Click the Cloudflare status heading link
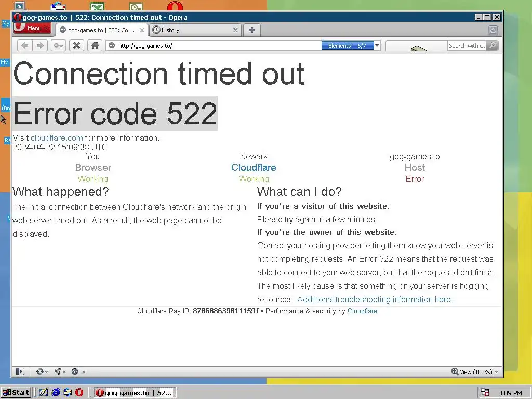Screen dimensions: 532x399 pos(254,168)
